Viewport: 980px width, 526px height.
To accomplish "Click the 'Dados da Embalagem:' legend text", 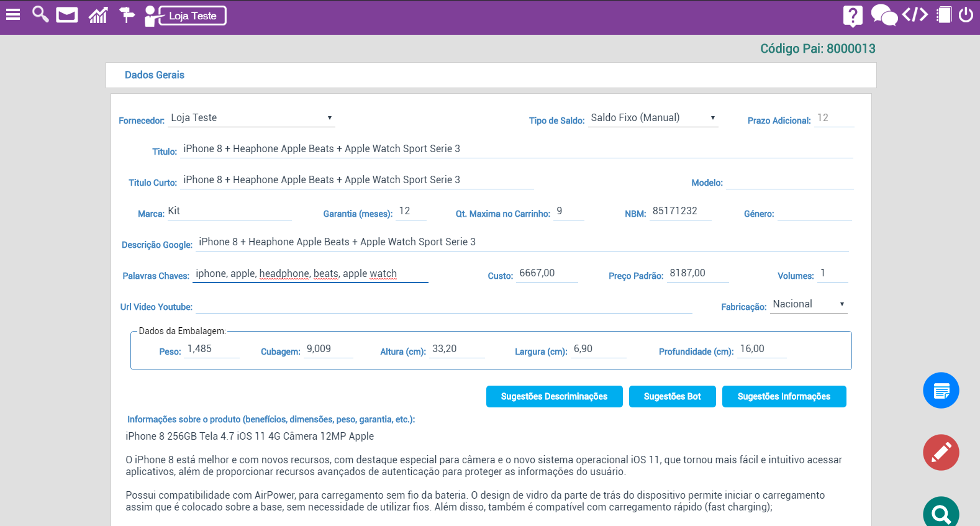I will [183, 331].
